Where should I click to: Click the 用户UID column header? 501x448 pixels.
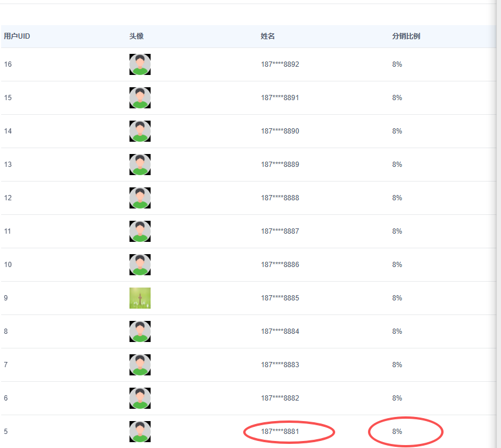click(x=17, y=36)
